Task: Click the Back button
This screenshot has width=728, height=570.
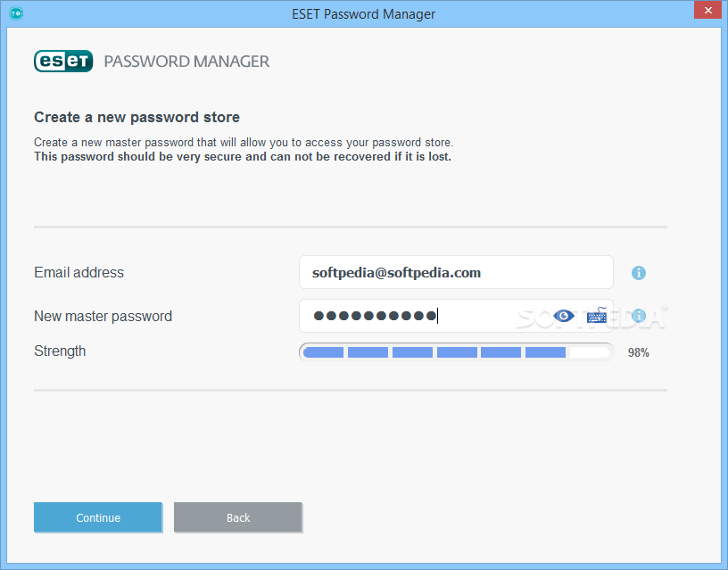Action: [238, 517]
